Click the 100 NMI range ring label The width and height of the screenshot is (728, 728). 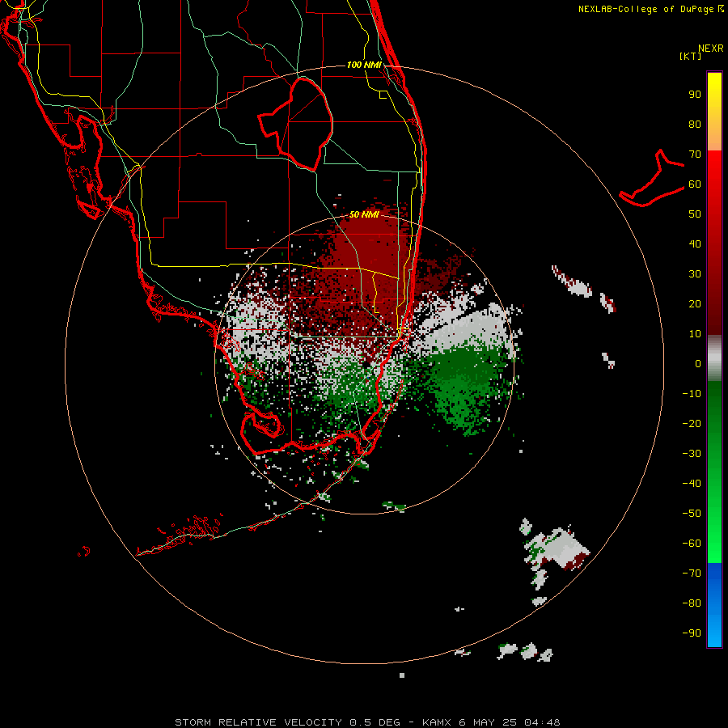[x=365, y=65]
